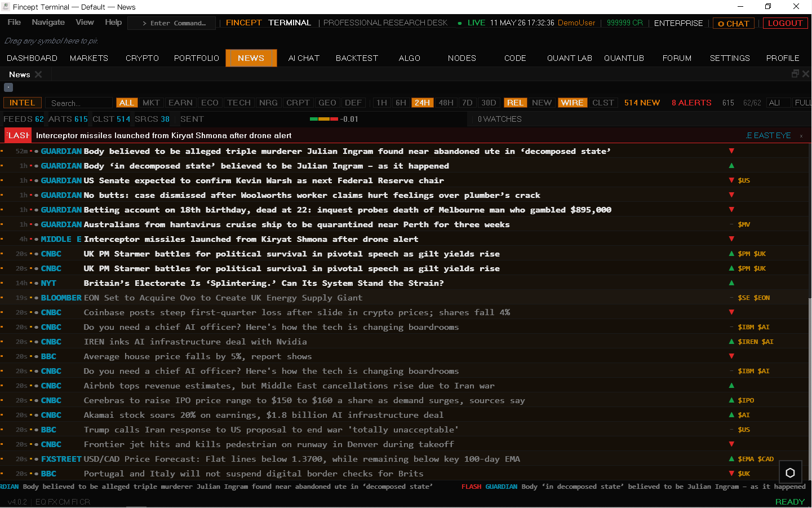Switch to the MARKETS tab
Screen dimensions: 812x508
[89, 58]
